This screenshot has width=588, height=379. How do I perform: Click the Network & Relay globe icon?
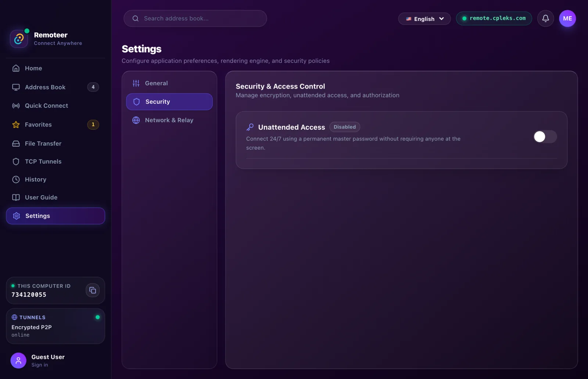[x=136, y=120]
